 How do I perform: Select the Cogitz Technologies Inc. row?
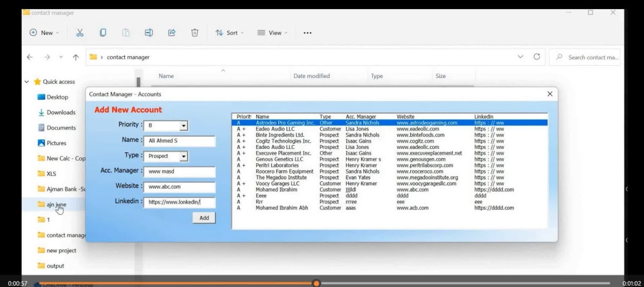coord(390,141)
